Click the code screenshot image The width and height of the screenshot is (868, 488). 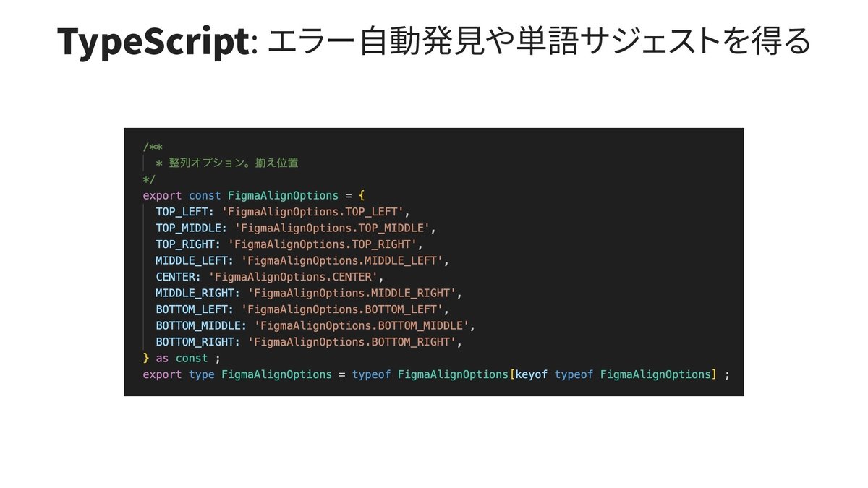point(434,262)
